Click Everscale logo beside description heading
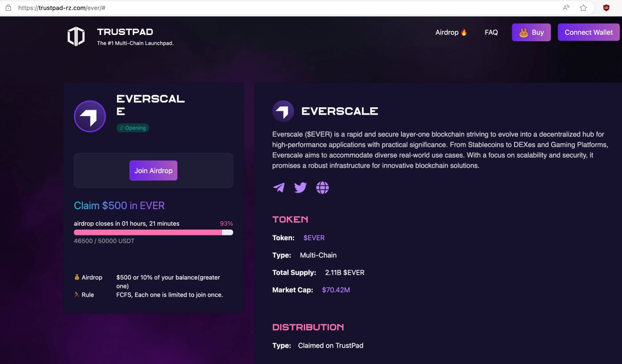The height and width of the screenshot is (364, 622). 283,111
